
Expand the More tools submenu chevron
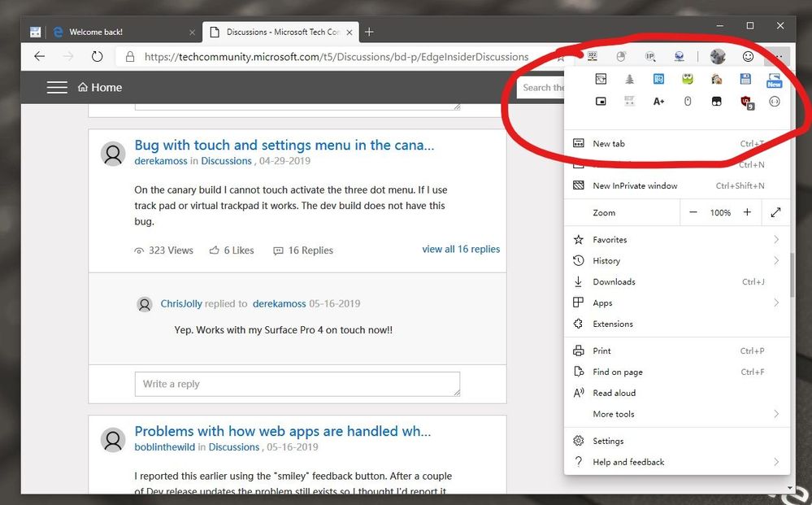[776, 414]
